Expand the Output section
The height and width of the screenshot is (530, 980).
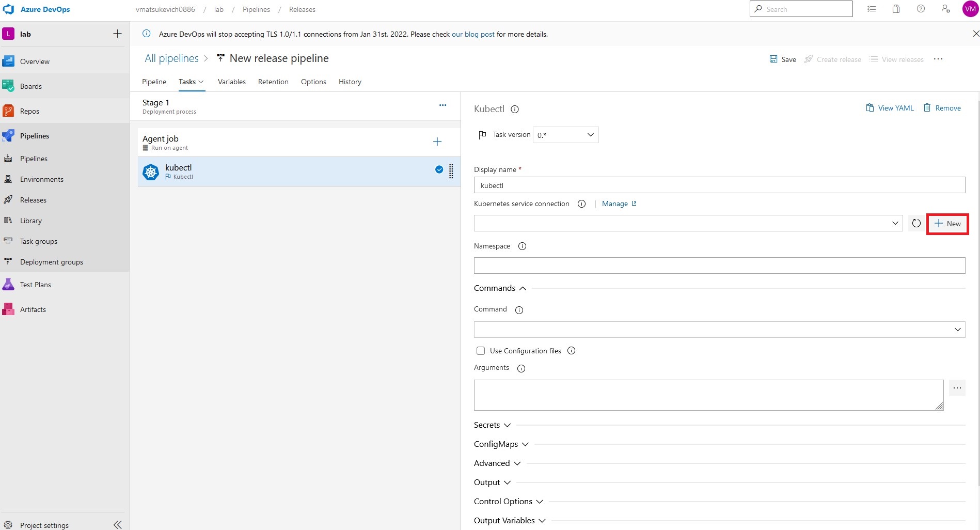[x=492, y=482]
